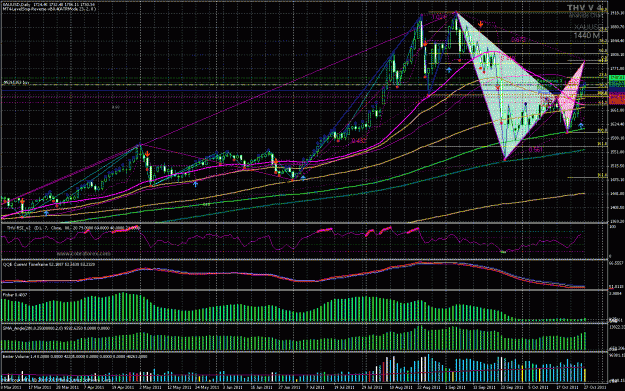Select the pink harmonic pattern triangle
Image resolution: width=625 pixels, height=391 pixels.
pyautogui.click(x=572, y=98)
